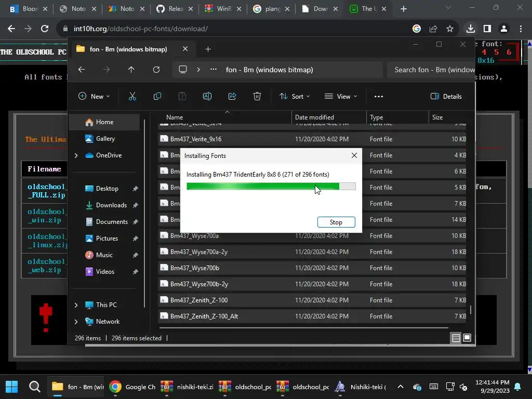Expand Network in navigation pane
Viewport: 532px width, 399px height.
[x=76, y=322]
